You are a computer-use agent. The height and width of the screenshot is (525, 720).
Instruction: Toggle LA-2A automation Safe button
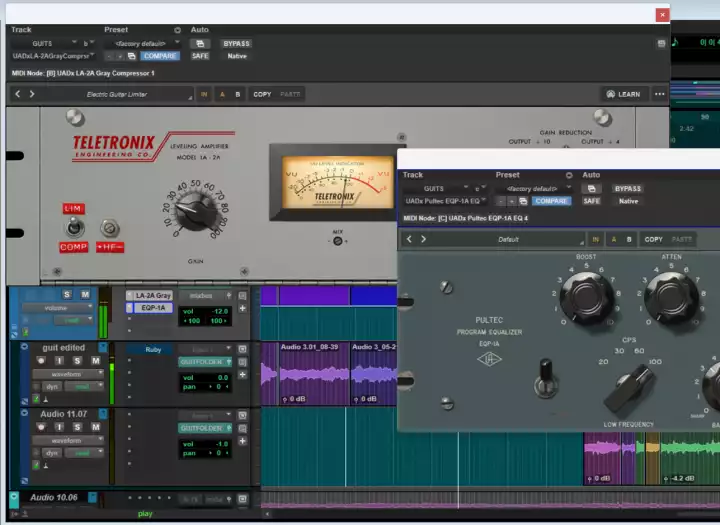pos(200,56)
